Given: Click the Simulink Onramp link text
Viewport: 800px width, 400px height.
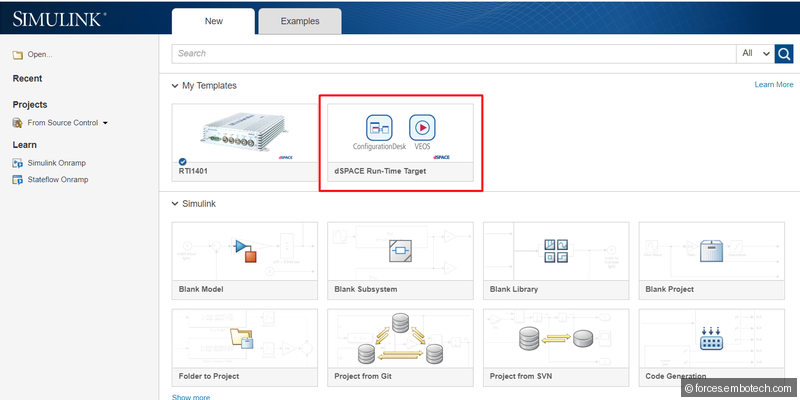Looking at the screenshot, I should point(57,163).
